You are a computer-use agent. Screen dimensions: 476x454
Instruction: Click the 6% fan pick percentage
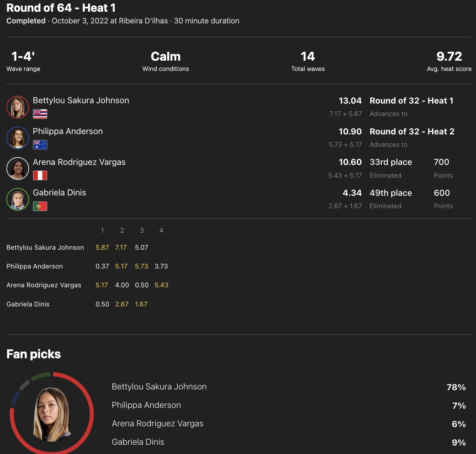point(459,424)
